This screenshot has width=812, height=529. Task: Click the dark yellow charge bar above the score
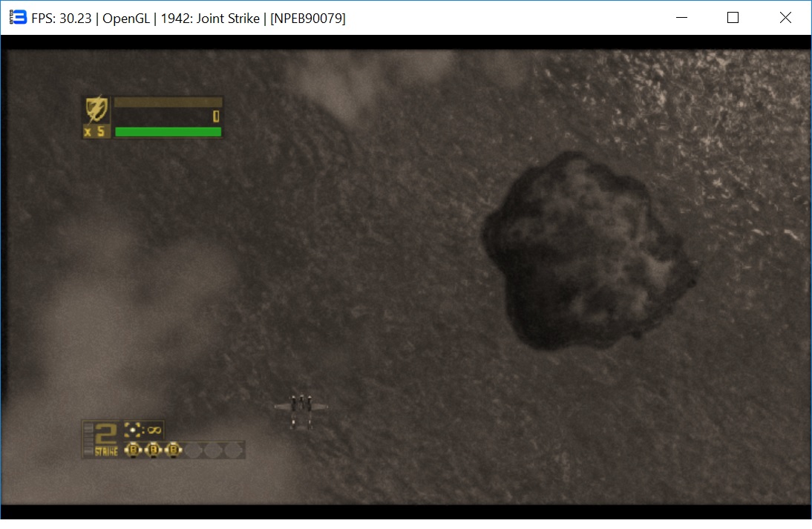pyautogui.click(x=168, y=102)
